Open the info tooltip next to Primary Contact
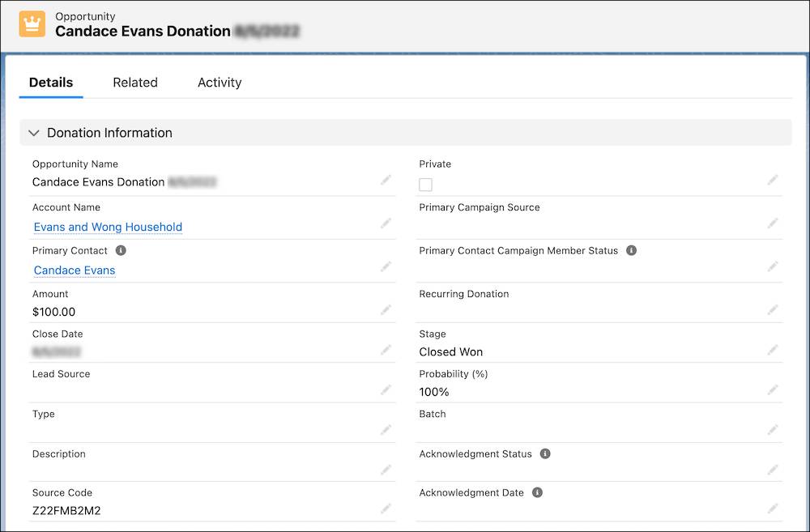The height and width of the screenshot is (532, 810). 120,250
